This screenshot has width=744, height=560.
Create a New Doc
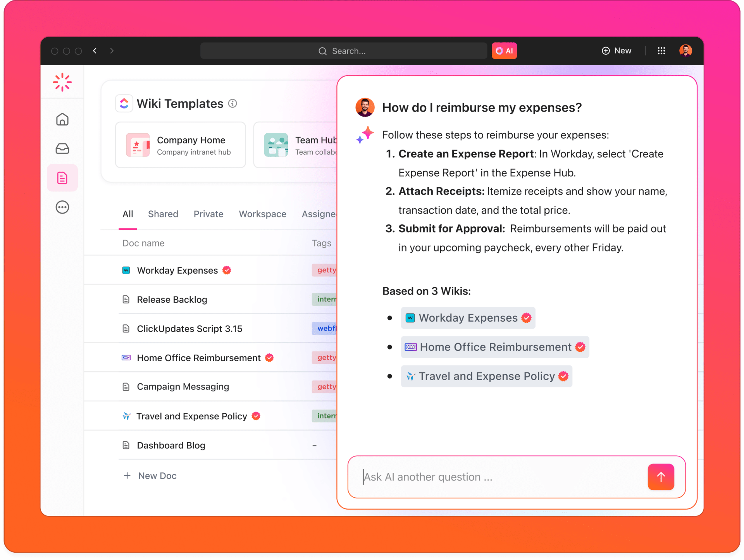point(150,476)
